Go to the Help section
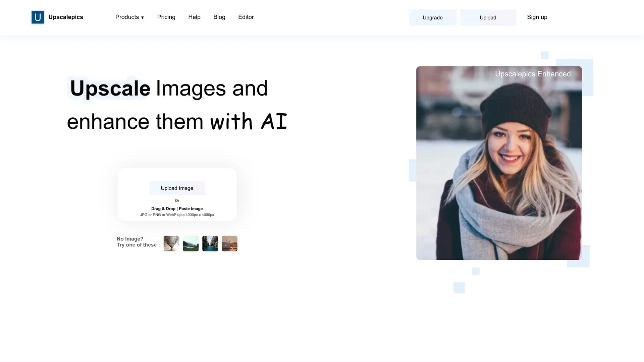 coord(194,17)
